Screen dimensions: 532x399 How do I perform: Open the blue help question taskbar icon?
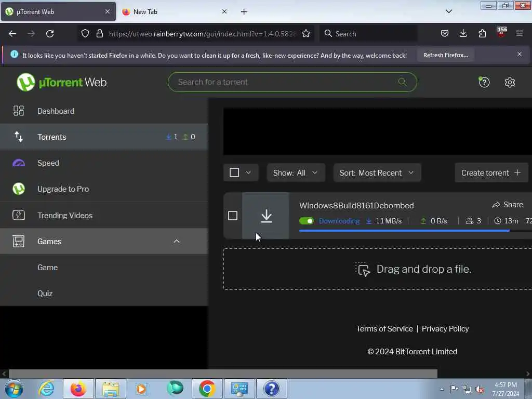coord(271,389)
